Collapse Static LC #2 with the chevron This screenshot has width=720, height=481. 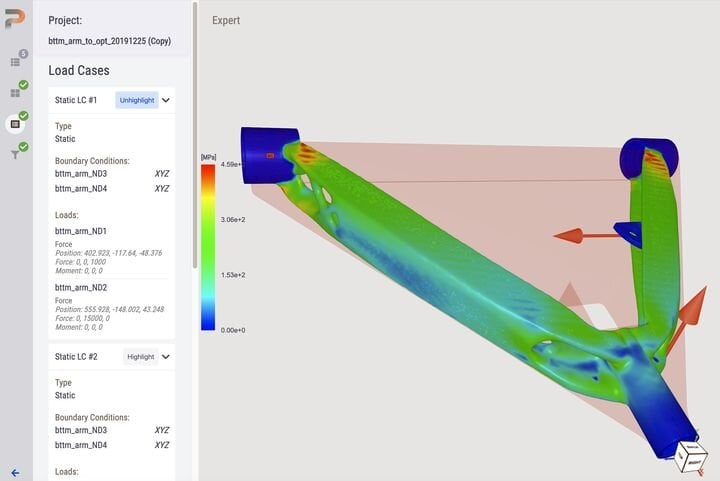166,356
